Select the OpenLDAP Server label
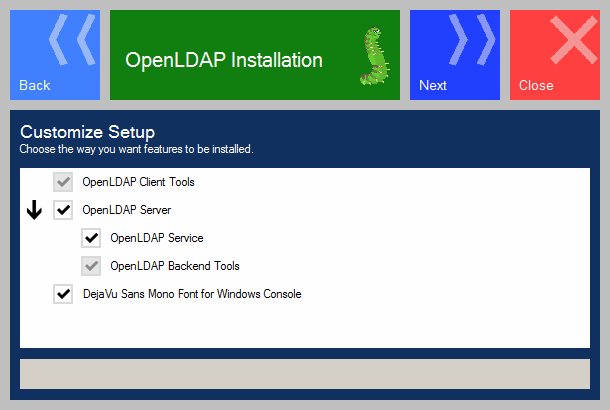The image size is (610, 410). point(126,210)
